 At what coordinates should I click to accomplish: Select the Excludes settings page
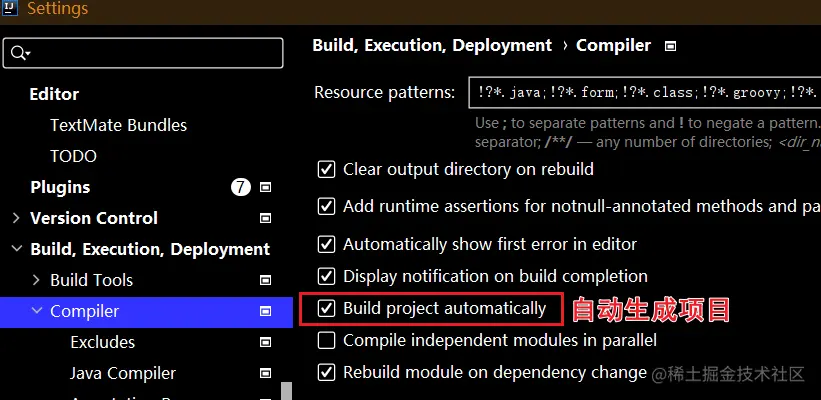(102, 342)
